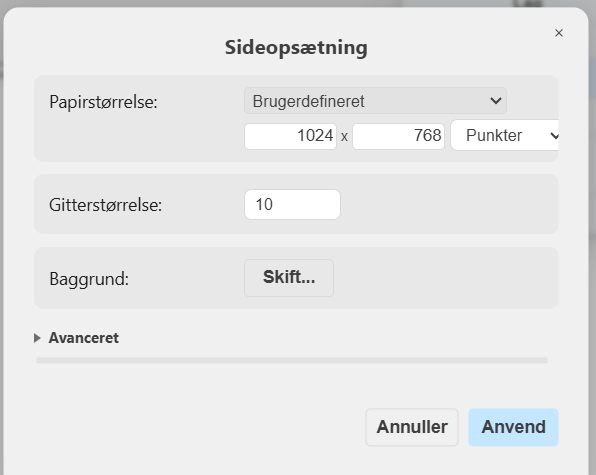Click the Sideopsætning dialog title
The height and width of the screenshot is (475, 596).
[x=296, y=48]
